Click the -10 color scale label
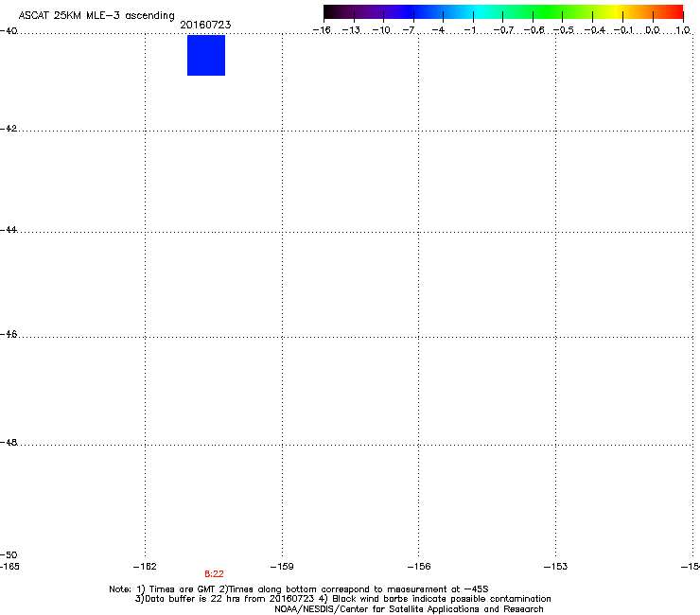This screenshot has height=615, width=700. [x=381, y=30]
